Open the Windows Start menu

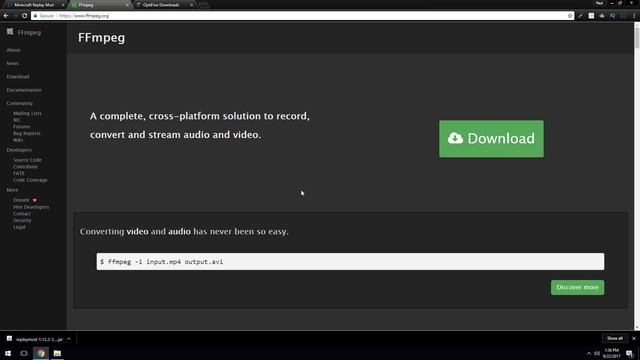coord(8,353)
